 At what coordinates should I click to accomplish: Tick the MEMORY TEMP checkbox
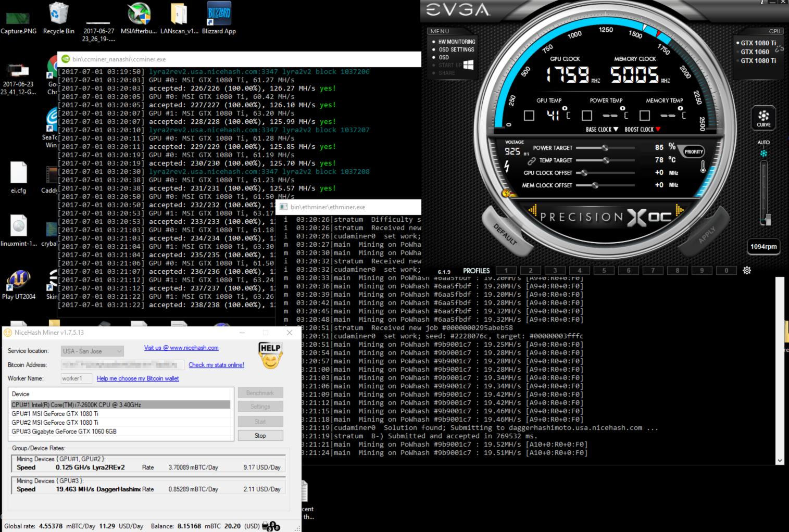tap(645, 116)
